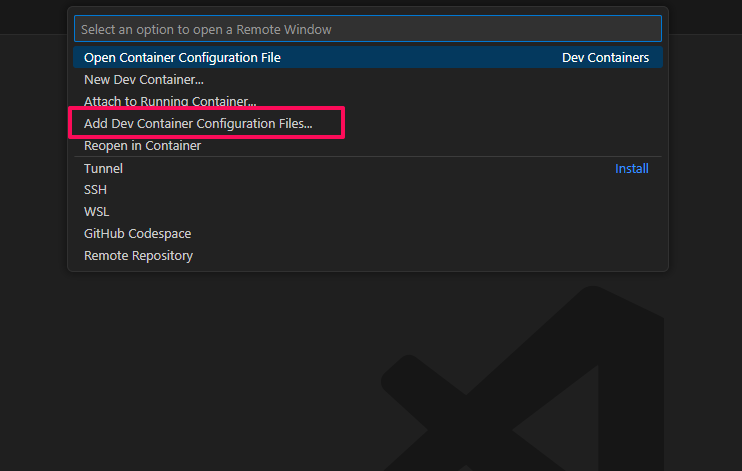This screenshot has height=471, width=742.
Task: Select Remote Repository option
Action: point(138,256)
